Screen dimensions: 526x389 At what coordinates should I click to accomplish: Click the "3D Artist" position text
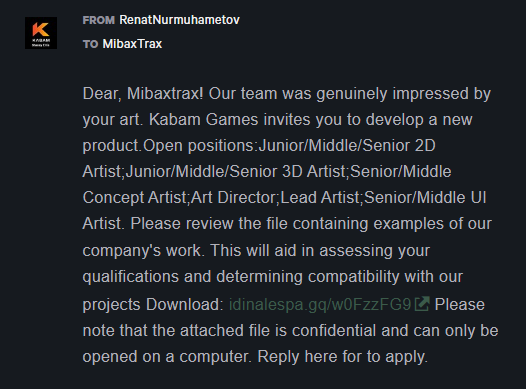click(314, 172)
